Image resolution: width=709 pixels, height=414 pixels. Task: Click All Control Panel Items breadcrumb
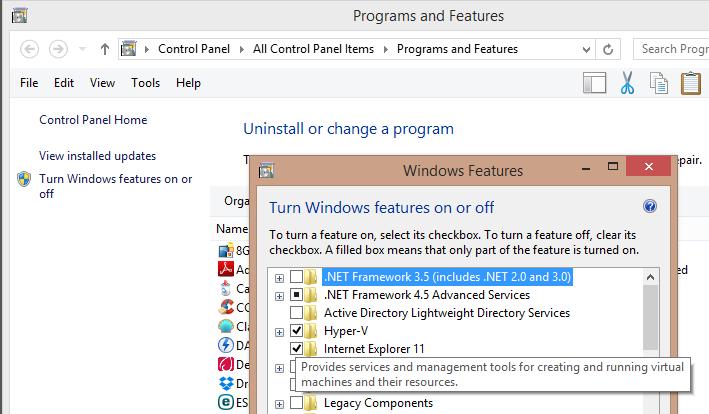point(313,49)
